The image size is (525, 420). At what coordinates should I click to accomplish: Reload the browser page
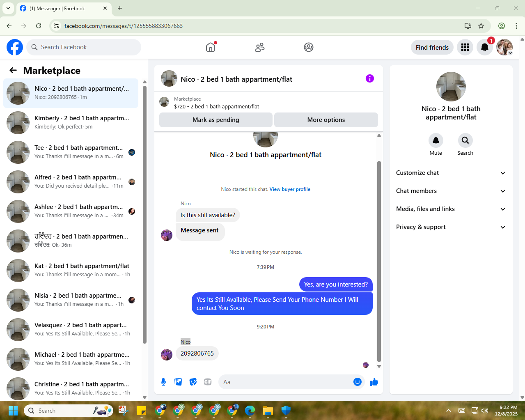pos(39,26)
